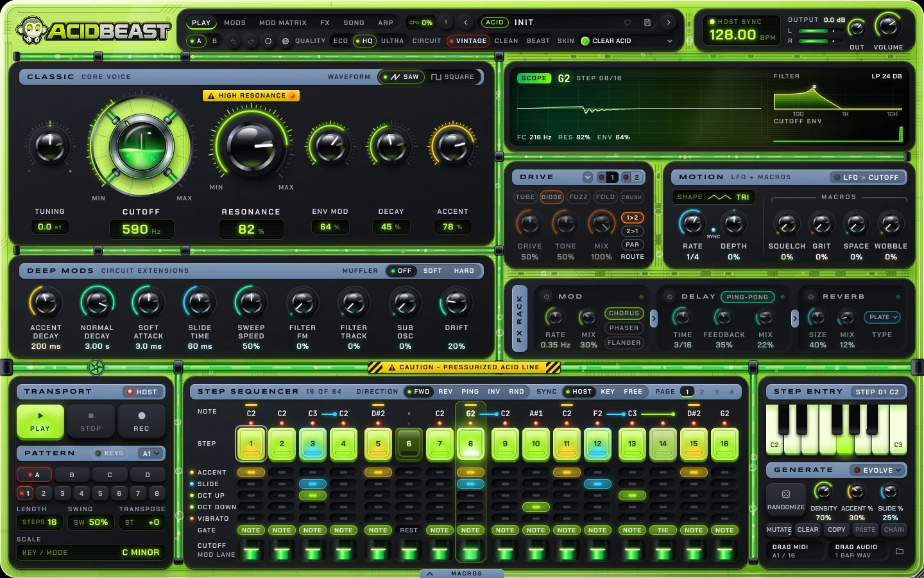The image size is (924, 578).
Task: Switch quality mode to Ultra
Action: pos(392,41)
